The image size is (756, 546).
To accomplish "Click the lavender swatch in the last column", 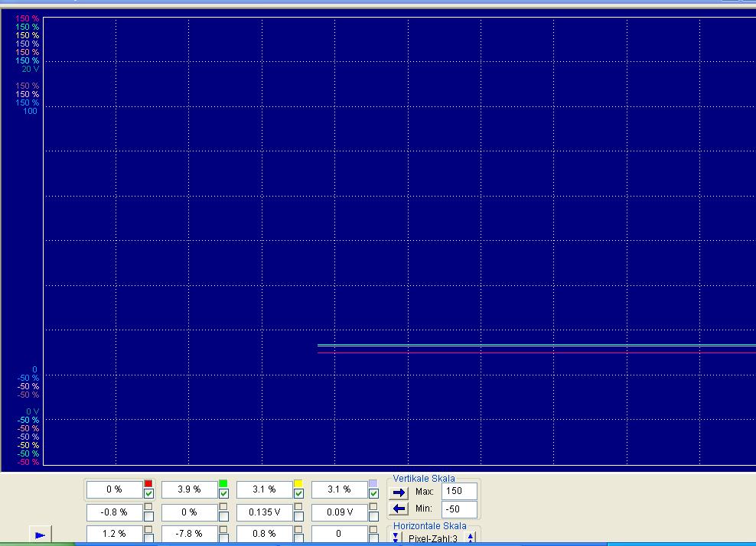I will pyautogui.click(x=373, y=483).
